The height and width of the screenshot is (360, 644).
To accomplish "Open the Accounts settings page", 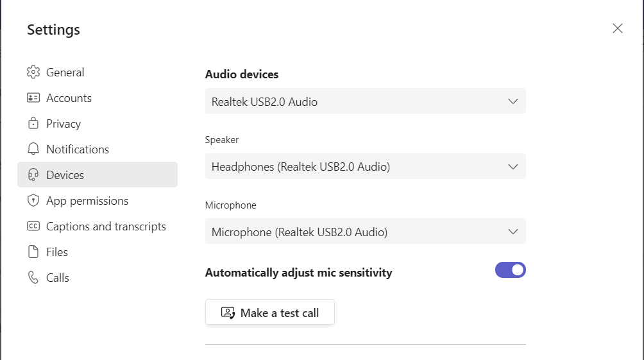I will click(69, 98).
